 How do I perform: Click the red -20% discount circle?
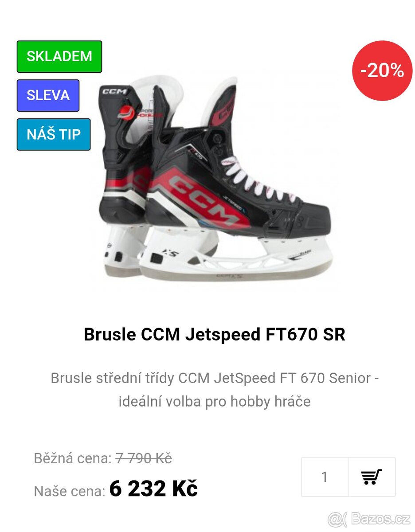coord(382,71)
